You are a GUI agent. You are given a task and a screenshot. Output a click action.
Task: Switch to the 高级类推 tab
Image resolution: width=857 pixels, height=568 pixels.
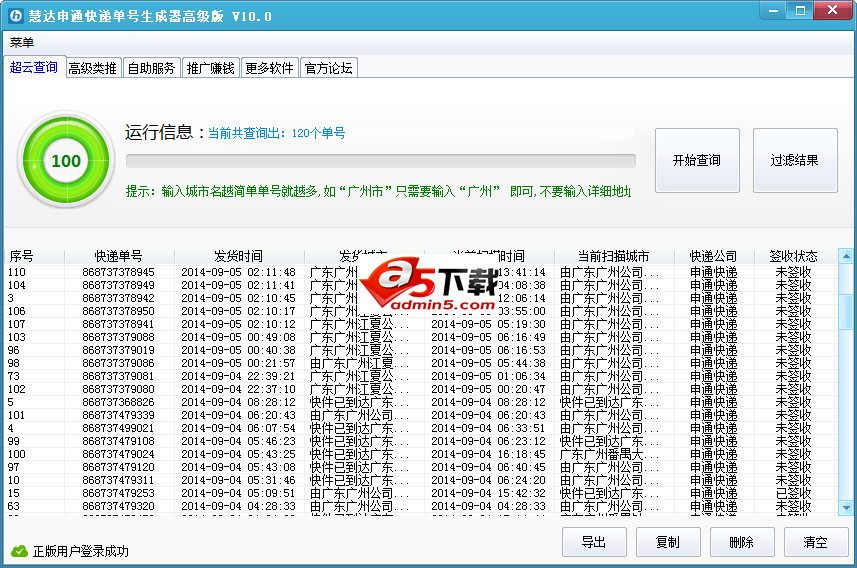tap(93, 68)
